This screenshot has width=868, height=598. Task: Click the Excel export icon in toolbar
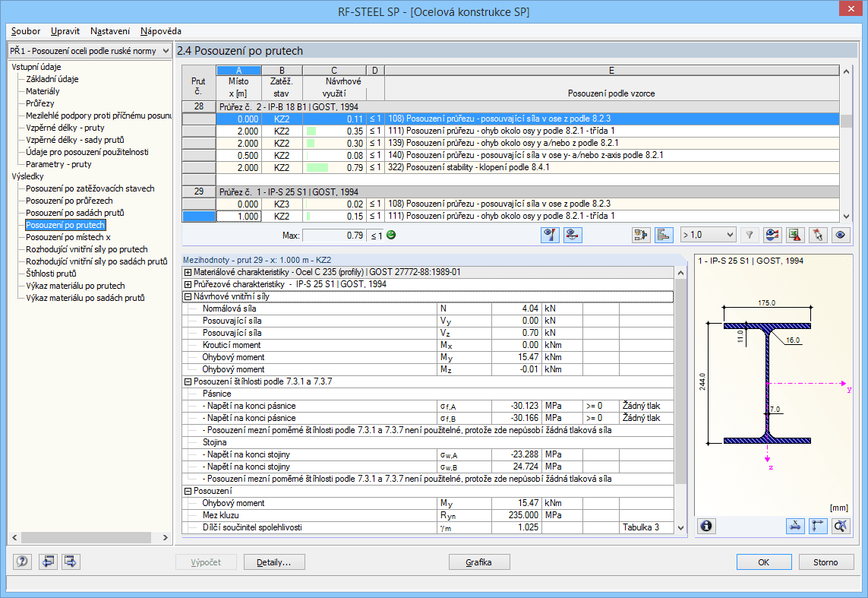[x=794, y=235]
